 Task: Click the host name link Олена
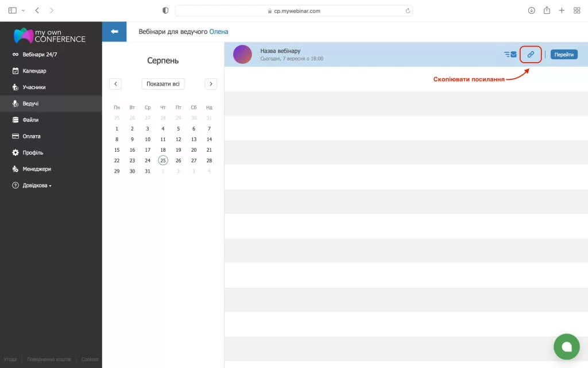click(x=219, y=32)
